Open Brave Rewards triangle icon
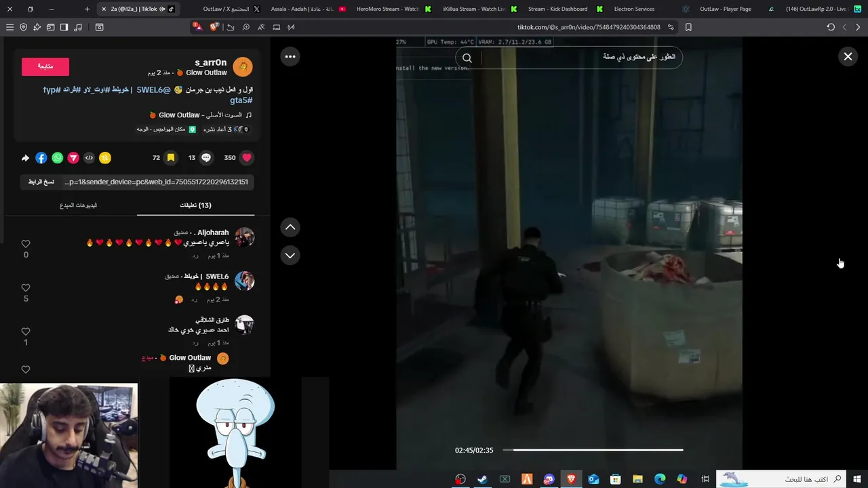Image resolution: width=868 pixels, height=488 pixels. (197, 27)
